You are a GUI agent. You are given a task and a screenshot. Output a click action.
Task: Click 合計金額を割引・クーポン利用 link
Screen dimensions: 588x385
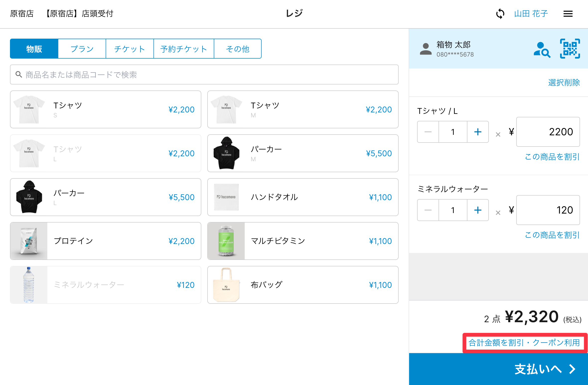[524, 343]
